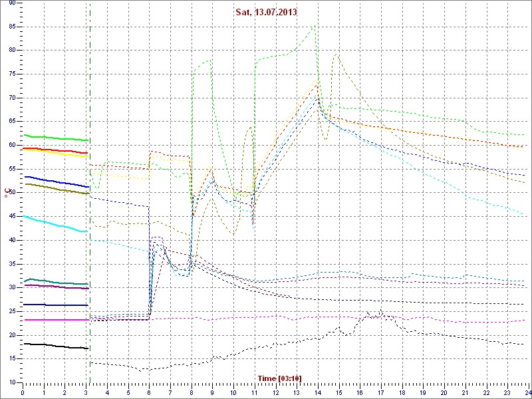Click hour 4 on the time axis
Image resolution: width=532 pixels, height=399 pixels.
point(107,392)
